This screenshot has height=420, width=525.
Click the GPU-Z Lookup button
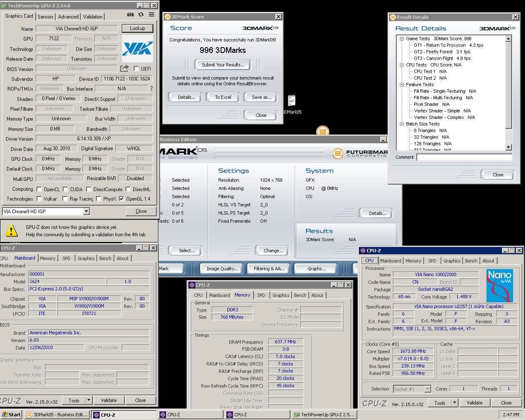point(137,28)
